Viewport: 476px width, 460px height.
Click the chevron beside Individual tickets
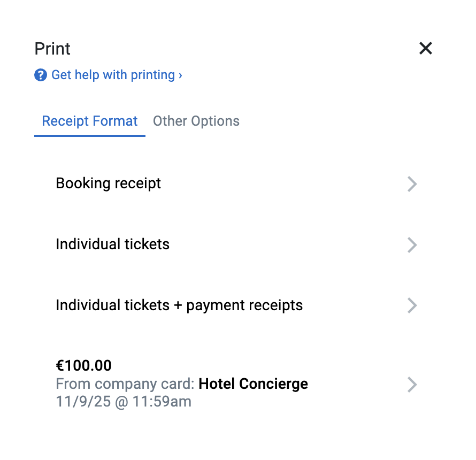click(412, 245)
